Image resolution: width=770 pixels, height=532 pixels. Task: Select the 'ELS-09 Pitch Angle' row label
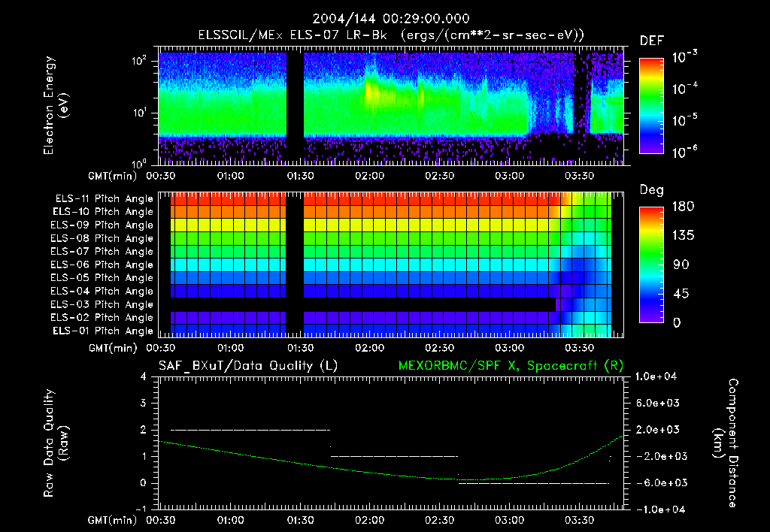click(x=102, y=225)
